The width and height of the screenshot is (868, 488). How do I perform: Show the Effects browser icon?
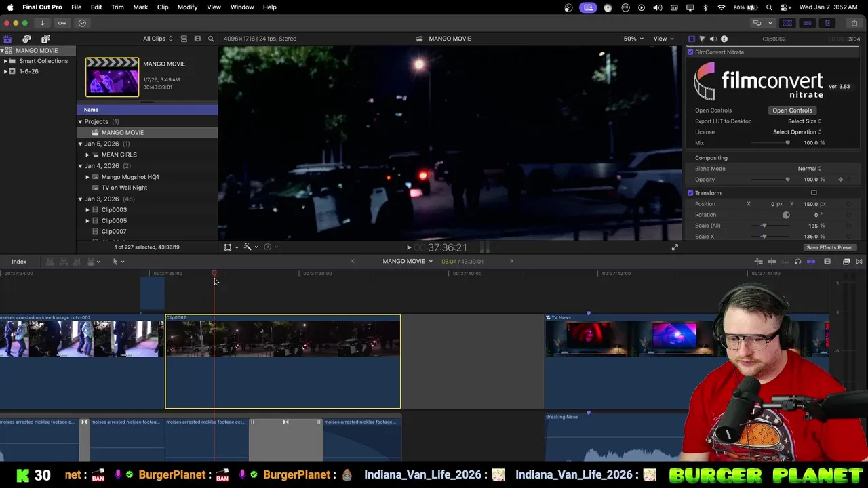846,262
